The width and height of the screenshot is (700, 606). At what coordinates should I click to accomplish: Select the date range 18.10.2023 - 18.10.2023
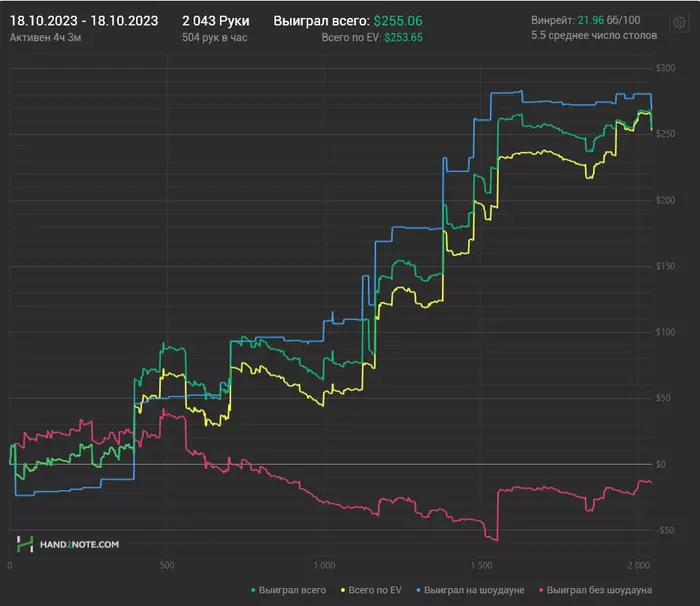[84, 21]
